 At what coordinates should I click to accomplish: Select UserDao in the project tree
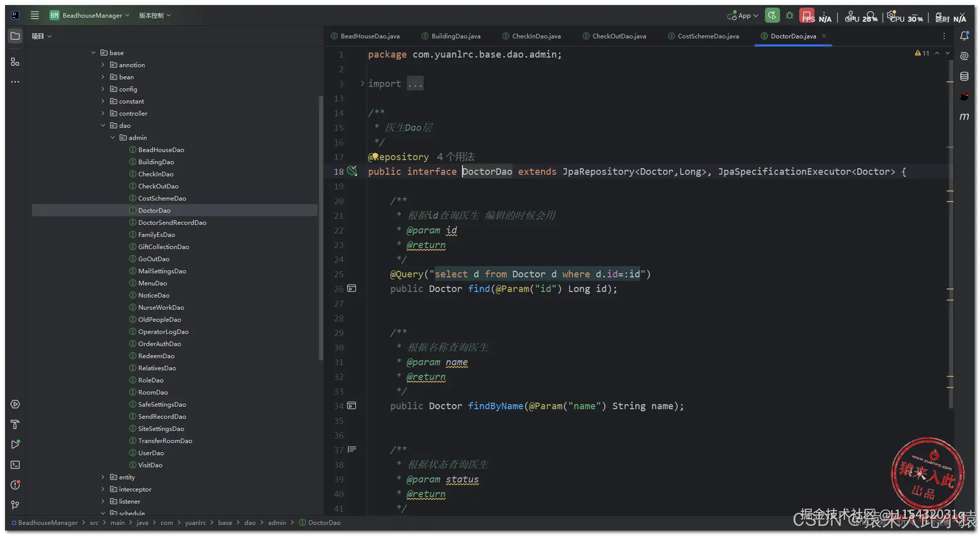[x=151, y=453]
